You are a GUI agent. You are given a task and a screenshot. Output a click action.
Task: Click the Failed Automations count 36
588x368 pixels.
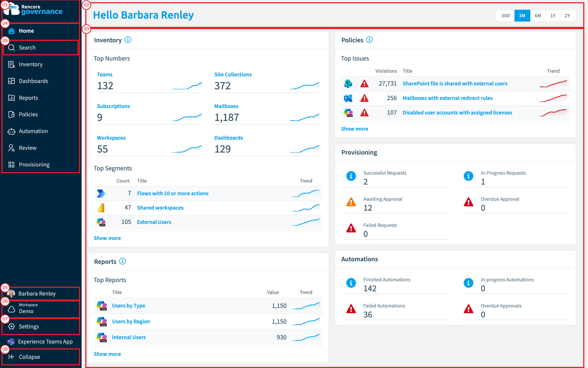[367, 315]
